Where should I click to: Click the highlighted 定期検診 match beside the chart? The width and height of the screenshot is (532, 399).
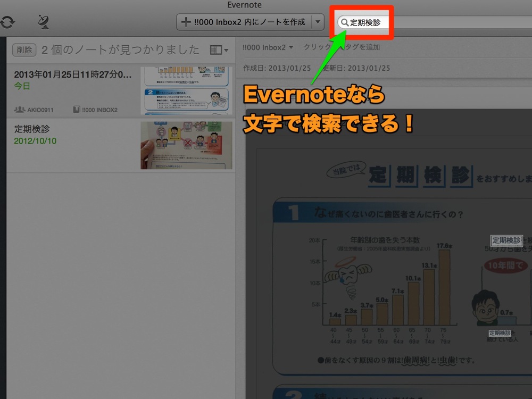[x=506, y=240]
